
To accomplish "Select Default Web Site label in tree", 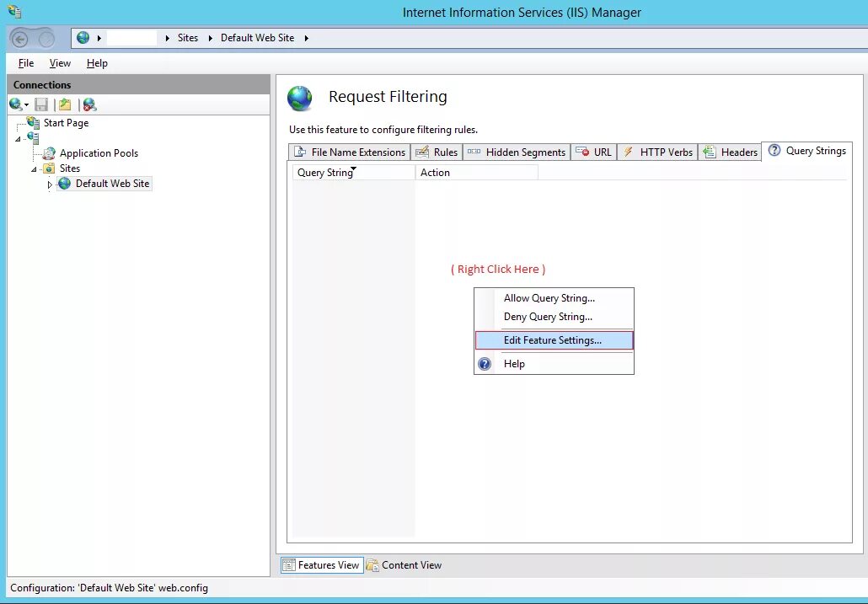I will click(112, 183).
